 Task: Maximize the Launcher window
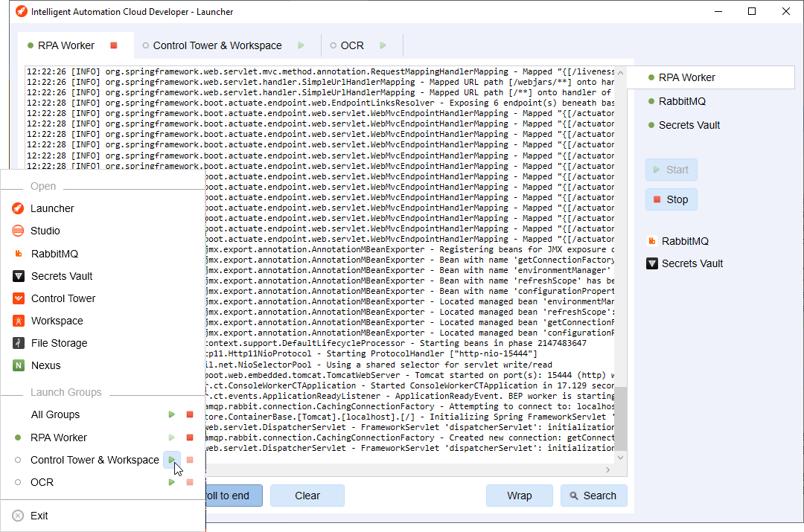click(x=752, y=11)
